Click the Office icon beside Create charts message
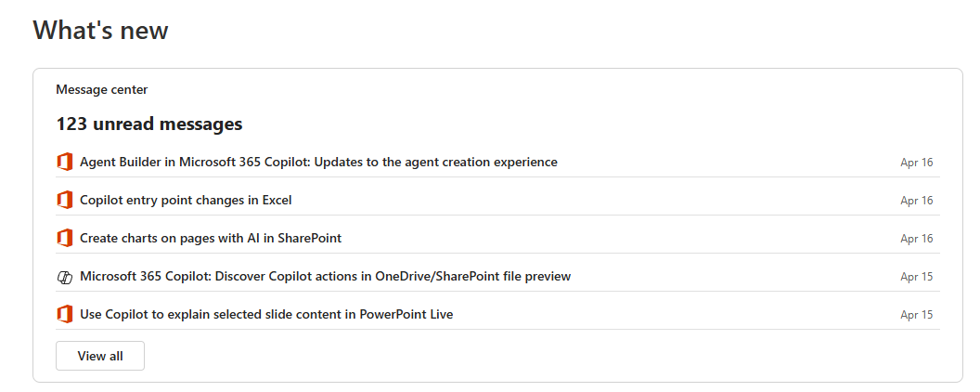Viewport: 980px width, 392px height. [64, 239]
